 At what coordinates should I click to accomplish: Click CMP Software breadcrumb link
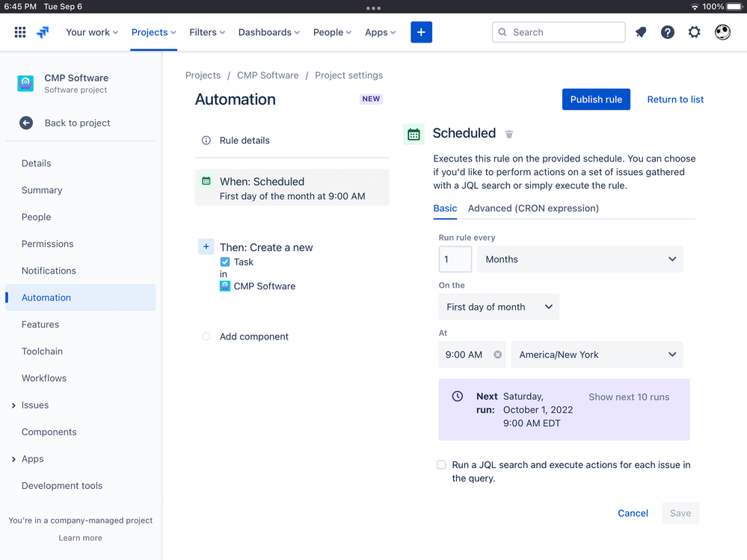(268, 76)
